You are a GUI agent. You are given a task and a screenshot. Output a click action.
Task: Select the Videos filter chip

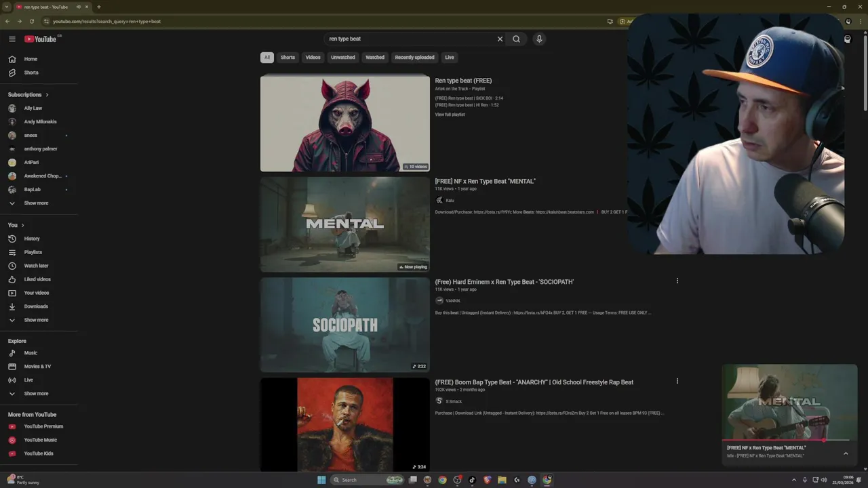point(313,58)
